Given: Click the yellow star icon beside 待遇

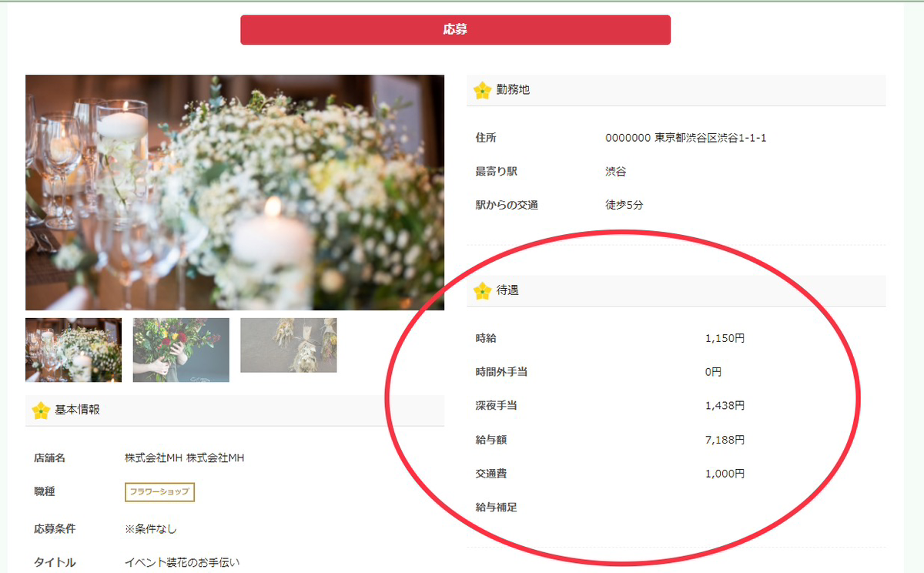Looking at the screenshot, I should (482, 291).
